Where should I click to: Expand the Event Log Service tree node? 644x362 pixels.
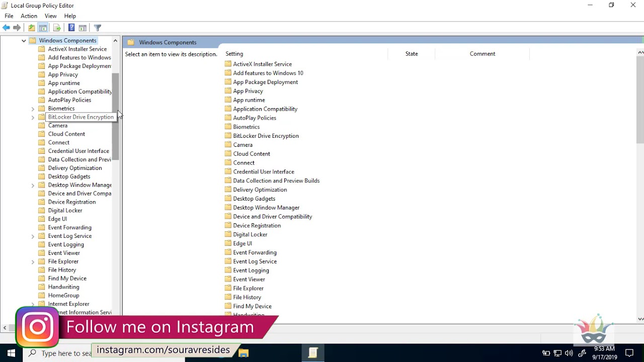[33, 236]
